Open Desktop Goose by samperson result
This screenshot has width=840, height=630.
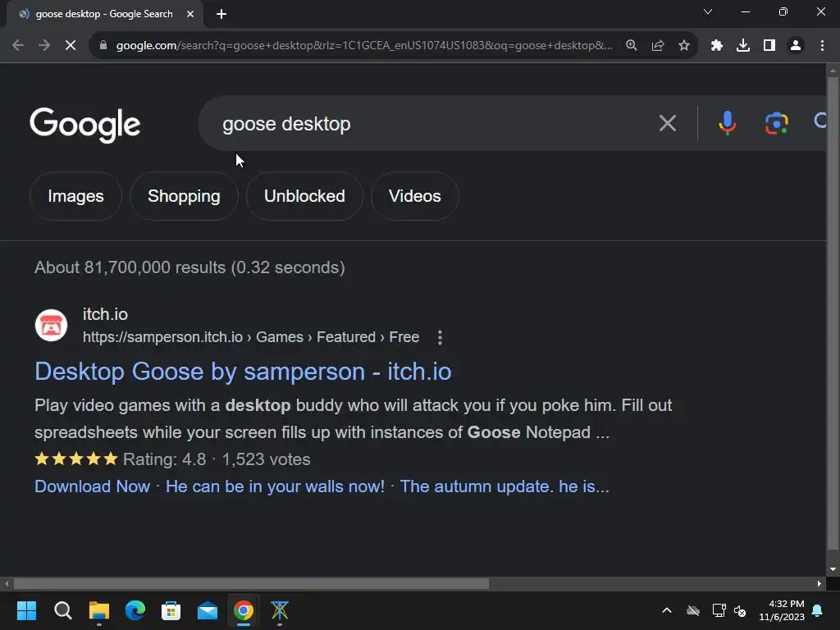click(x=243, y=372)
